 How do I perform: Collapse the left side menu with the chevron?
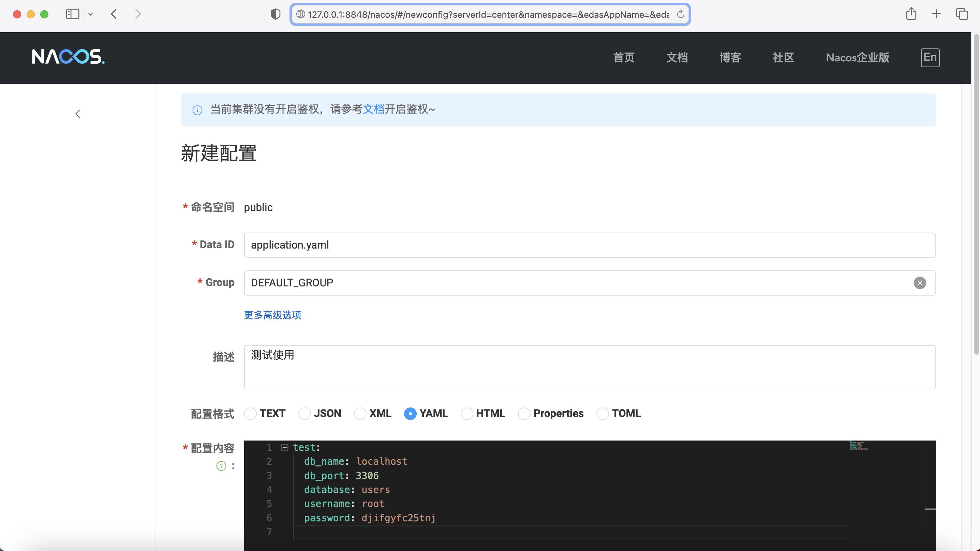[78, 114]
